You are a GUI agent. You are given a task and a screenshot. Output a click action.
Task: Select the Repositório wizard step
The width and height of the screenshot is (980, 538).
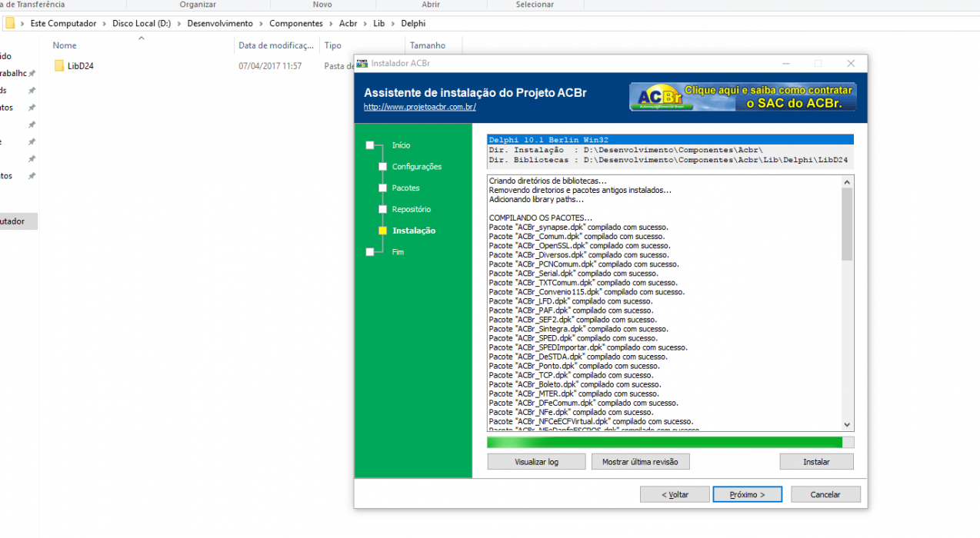[412, 210]
